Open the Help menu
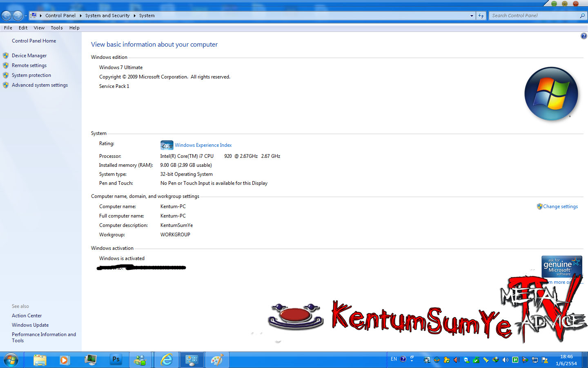The image size is (588, 368). [74, 28]
